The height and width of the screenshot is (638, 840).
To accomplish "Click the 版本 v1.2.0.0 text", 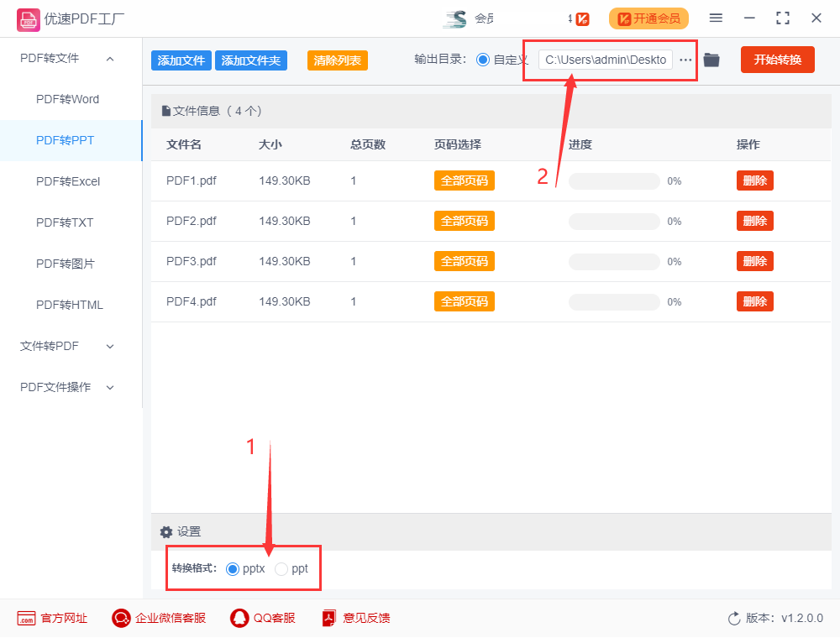I will (x=785, y=618).
